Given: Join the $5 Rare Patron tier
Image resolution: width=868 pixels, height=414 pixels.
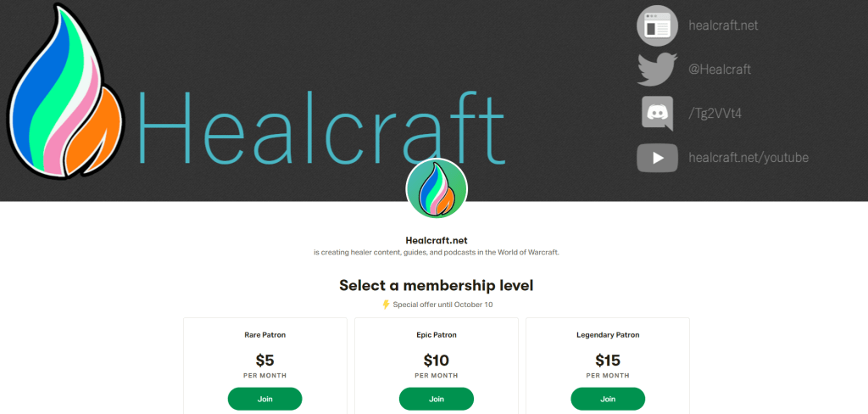Looking at the screenshot, I should (265, 399).
